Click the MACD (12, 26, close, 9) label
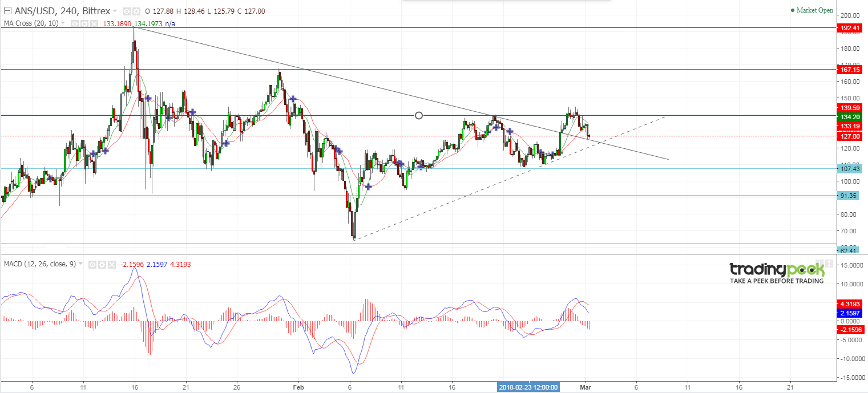868x393 pixels. tap(40, 264)
